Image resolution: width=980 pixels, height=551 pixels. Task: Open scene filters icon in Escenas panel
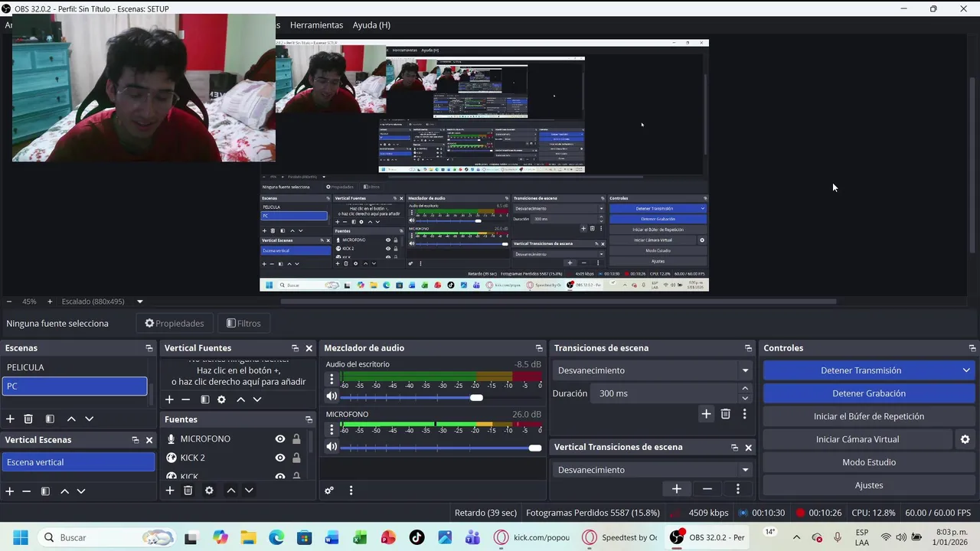(x=50, y=419)
